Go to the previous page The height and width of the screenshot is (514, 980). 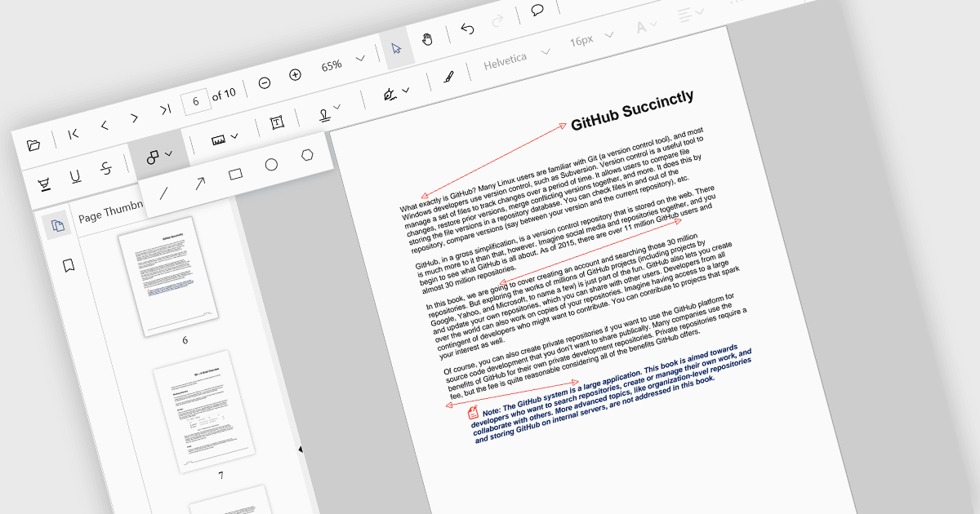105,126
